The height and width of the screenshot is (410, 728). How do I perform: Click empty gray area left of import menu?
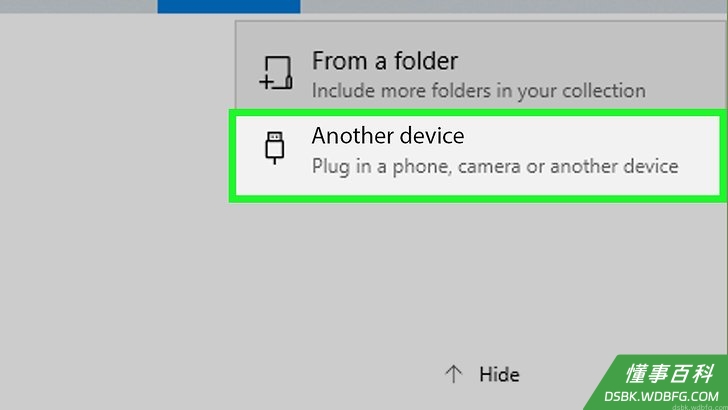point(116,209)
